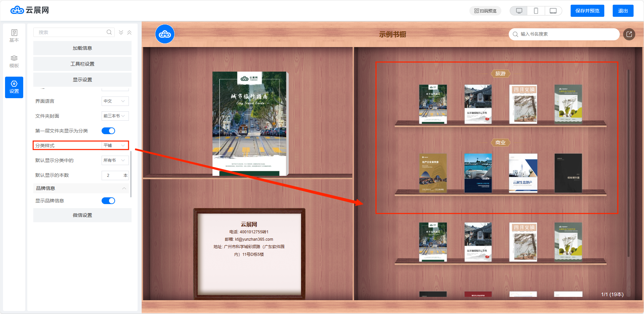Open the Templates tab in sidebar
The image size is (644, 314).
pyautogui.click(x=14, y=62)
